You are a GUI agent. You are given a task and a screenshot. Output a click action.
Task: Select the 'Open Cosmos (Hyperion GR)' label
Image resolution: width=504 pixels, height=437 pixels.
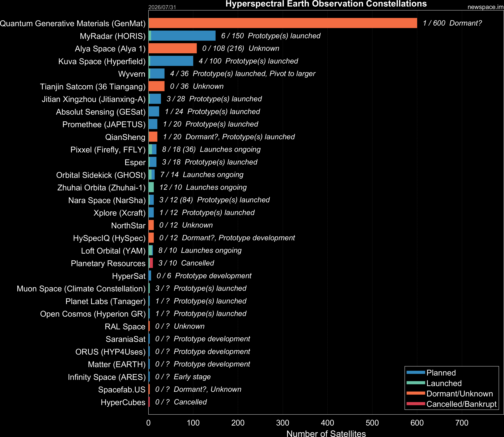[x=93, y=314]
